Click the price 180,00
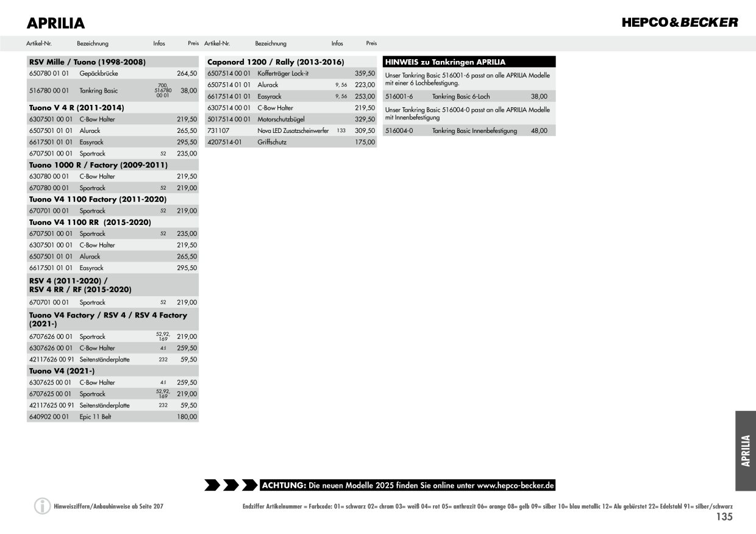Viewport: 756px width, 534px height. click(x=187, y=417)
